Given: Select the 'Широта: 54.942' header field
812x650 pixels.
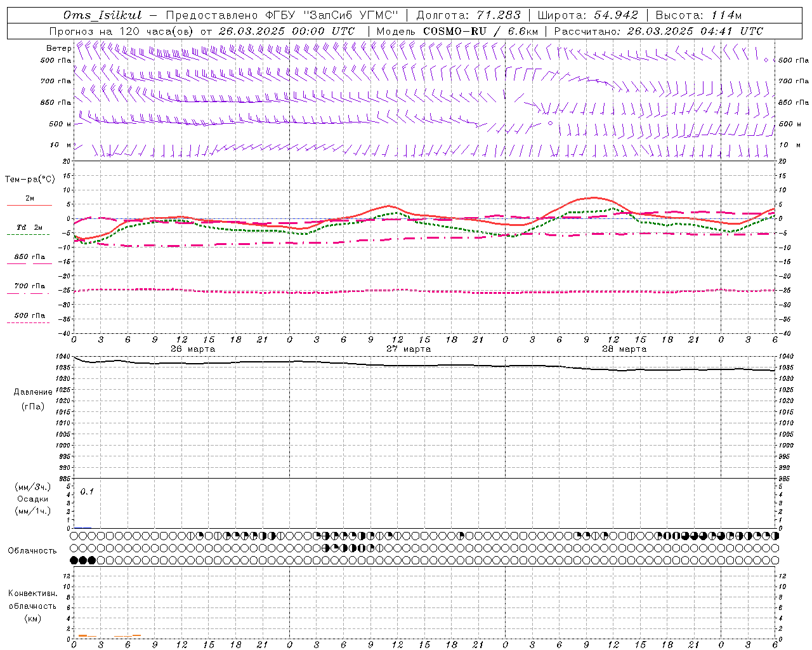Looking at the screenshot, I should click(588, 15).
